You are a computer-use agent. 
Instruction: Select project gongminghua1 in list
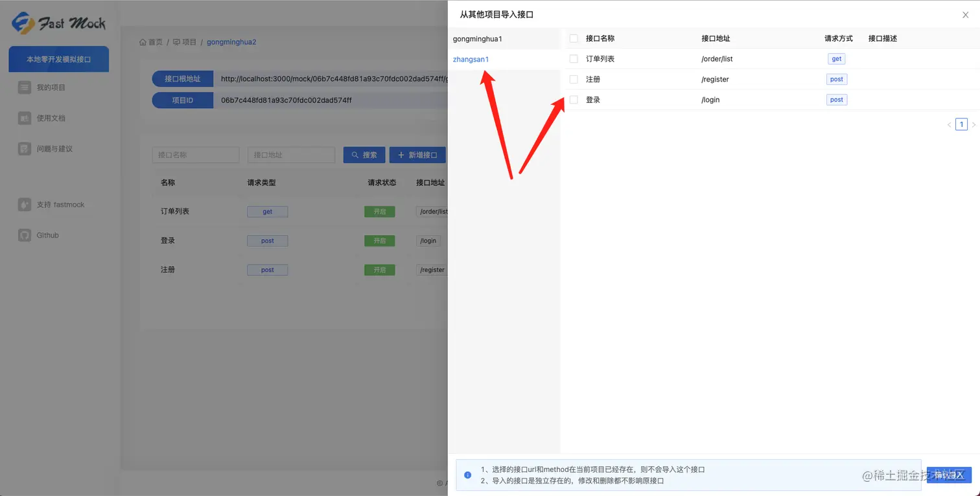pyautogui.click(x=504, y=39)
